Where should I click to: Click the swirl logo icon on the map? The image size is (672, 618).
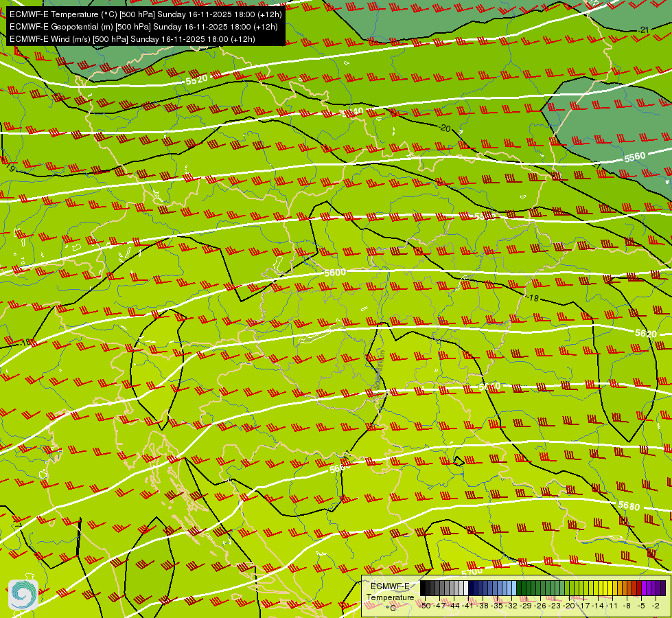(x=23, y=595)
